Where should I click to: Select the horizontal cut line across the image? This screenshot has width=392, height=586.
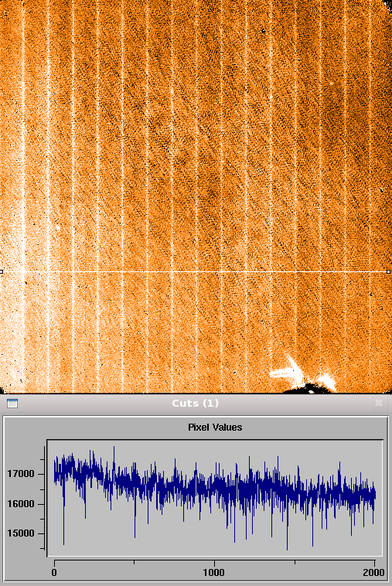pyautogui.click(x=195, y=271)
